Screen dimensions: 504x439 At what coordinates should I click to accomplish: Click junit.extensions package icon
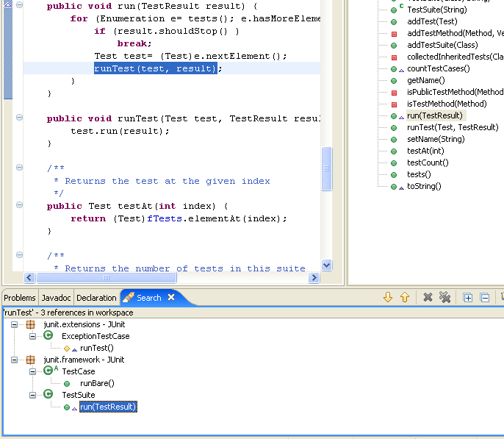point(31,324)
